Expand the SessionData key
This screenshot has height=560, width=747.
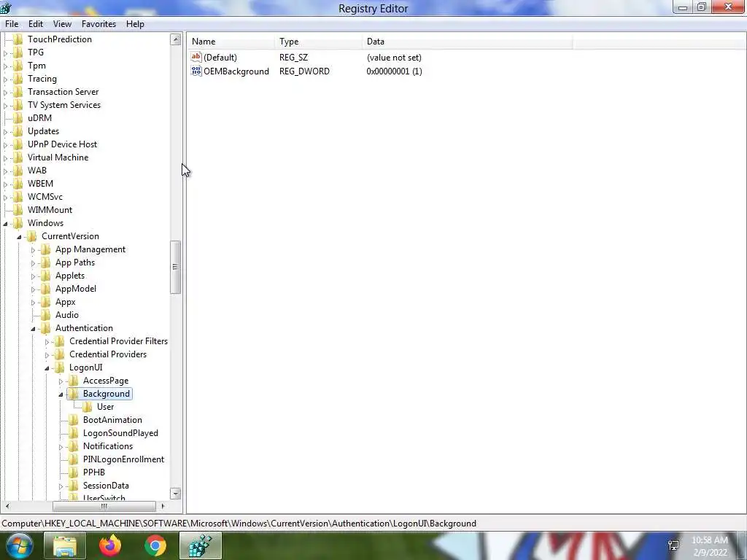click(x=61, y=486)
